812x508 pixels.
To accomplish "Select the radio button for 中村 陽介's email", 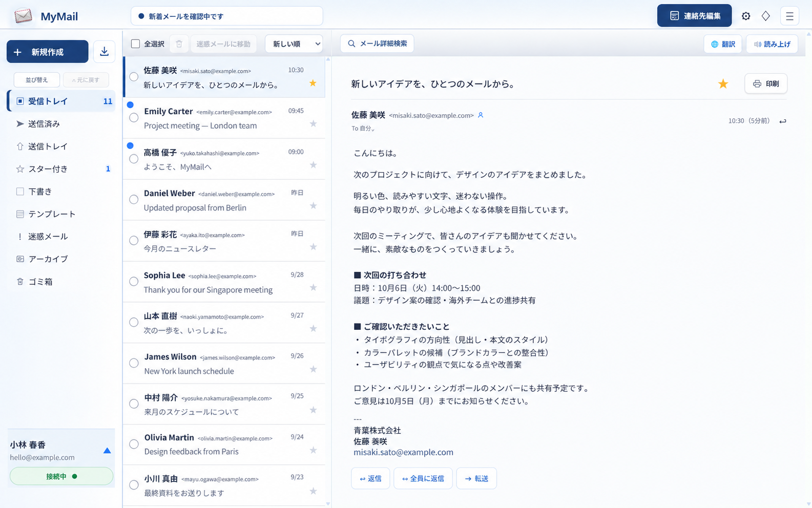I will point(134,404).
